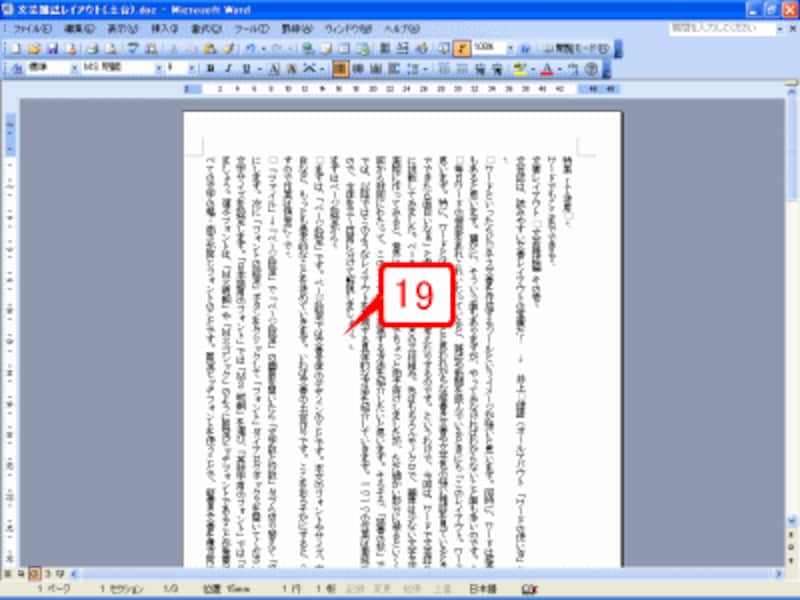Click the Microsoft Word Help button
The width and height of the screenshot is (800, 600).
(525, 46)
